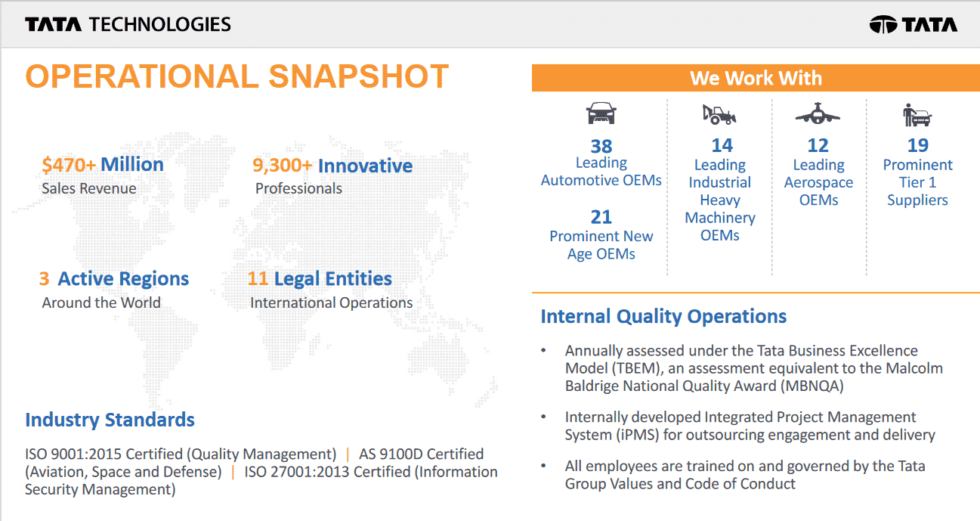980x521 pixels.
Task: Click the number 19 for Tier 1 Suppliers
Action: click(918, 145)
